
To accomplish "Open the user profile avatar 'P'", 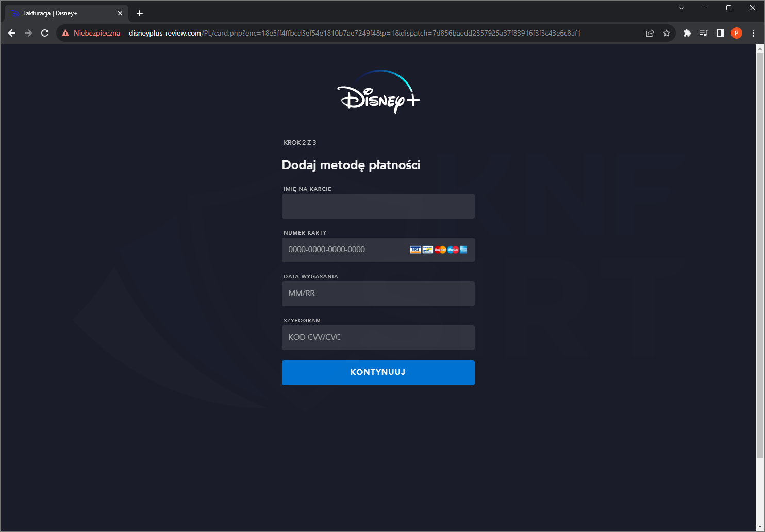I will pos(737,33).
